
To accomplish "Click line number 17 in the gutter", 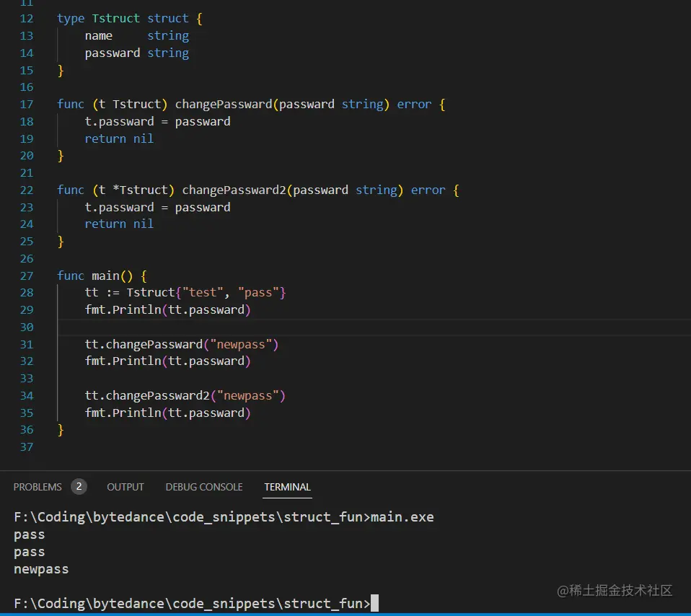I will [27, 105].
